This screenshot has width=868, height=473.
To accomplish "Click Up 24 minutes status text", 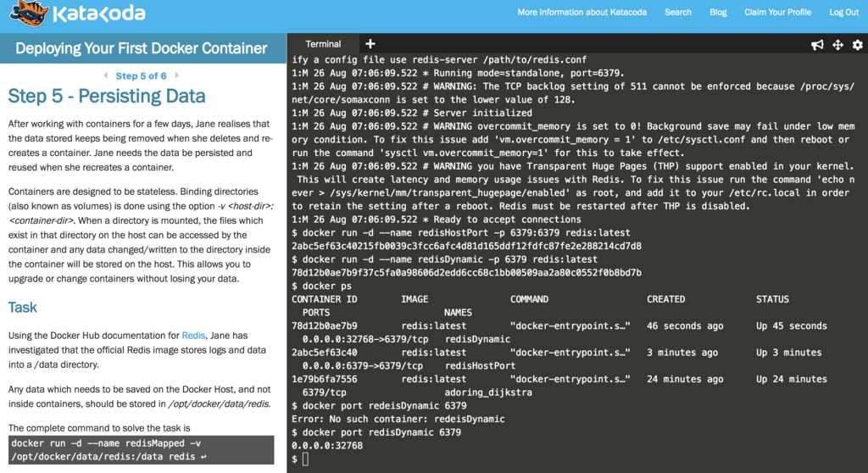I will pyautogui.click(x=792, y=380).
